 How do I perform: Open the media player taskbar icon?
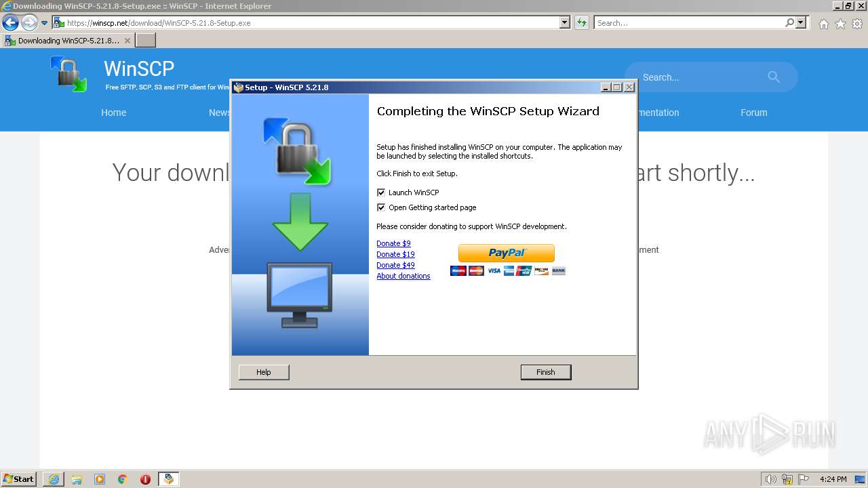tap(100, 479)
